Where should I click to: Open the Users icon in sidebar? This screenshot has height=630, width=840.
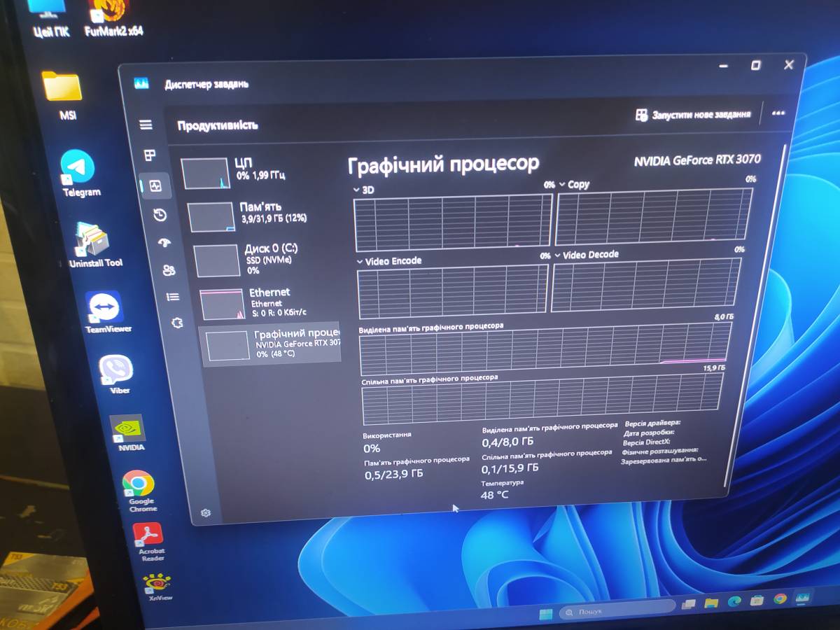pos(168,270)
